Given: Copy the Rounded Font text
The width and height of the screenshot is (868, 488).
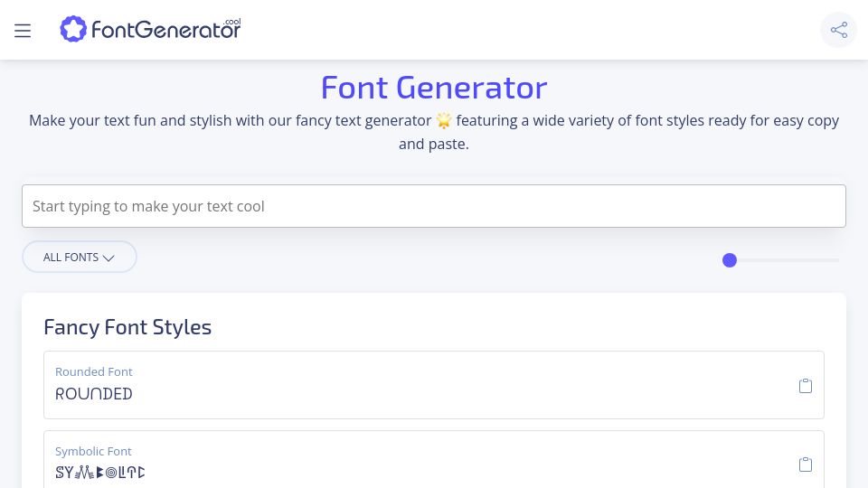Looking at the screenshot, I should coord(806,386).
